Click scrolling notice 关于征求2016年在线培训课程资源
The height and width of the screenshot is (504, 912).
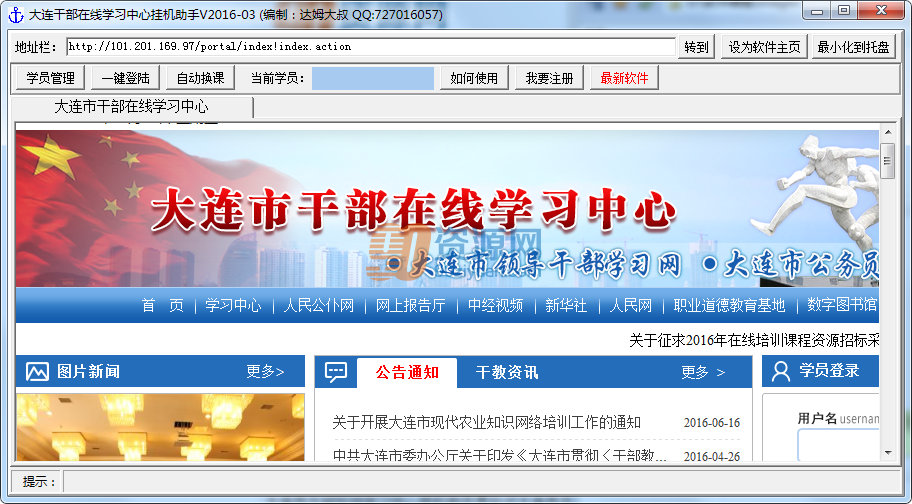754,340
